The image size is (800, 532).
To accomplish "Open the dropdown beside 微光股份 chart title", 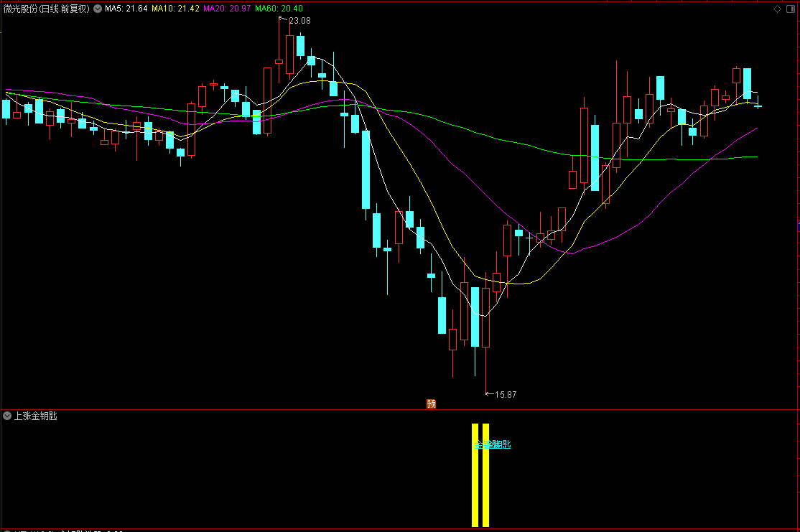I will (98, 9).
